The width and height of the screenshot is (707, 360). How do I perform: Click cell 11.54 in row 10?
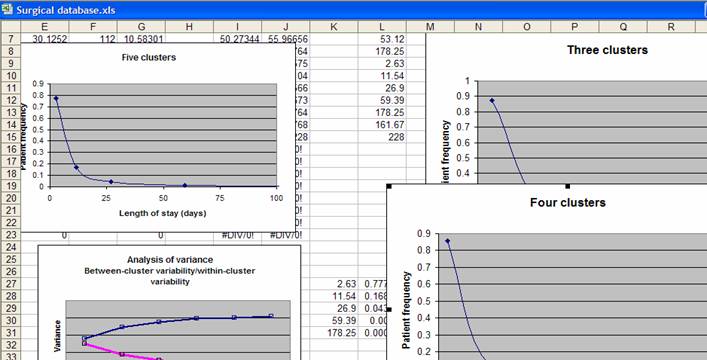(382, 76)
